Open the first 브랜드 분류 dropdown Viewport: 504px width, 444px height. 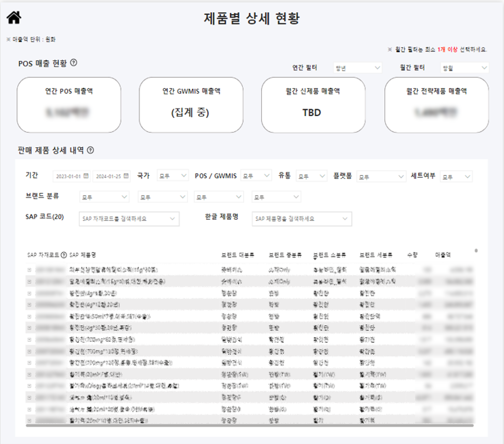104,197
